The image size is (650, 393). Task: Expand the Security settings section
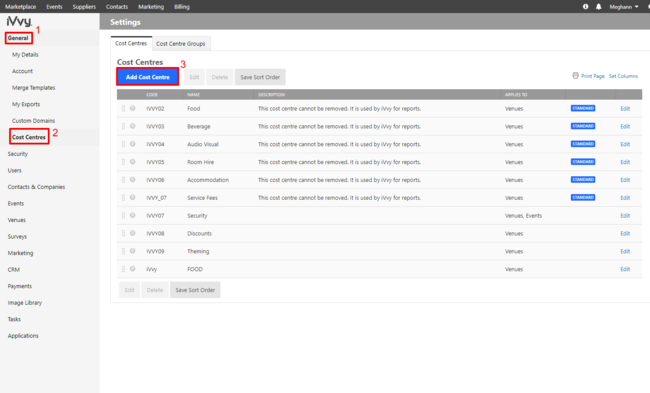point(17,154)
